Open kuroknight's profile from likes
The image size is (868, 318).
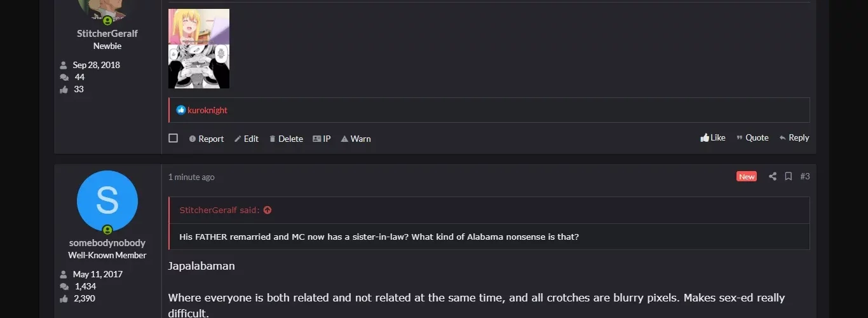click(207, 110)
